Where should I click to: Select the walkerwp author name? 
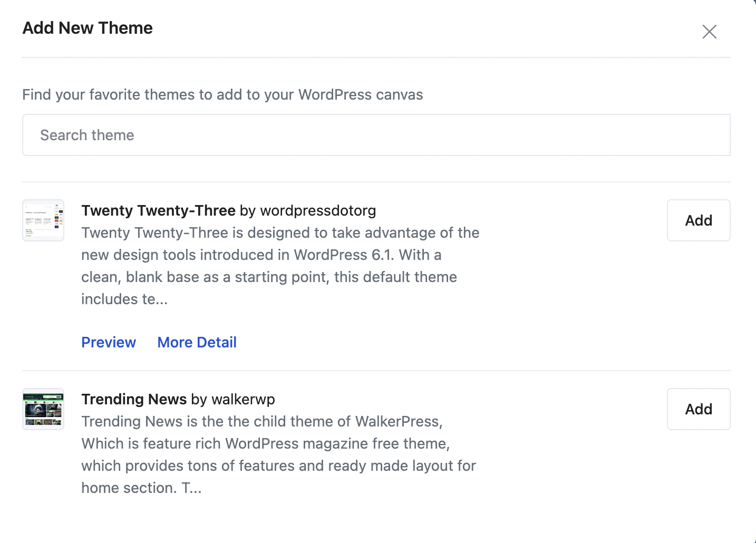[x=243, y=399]
